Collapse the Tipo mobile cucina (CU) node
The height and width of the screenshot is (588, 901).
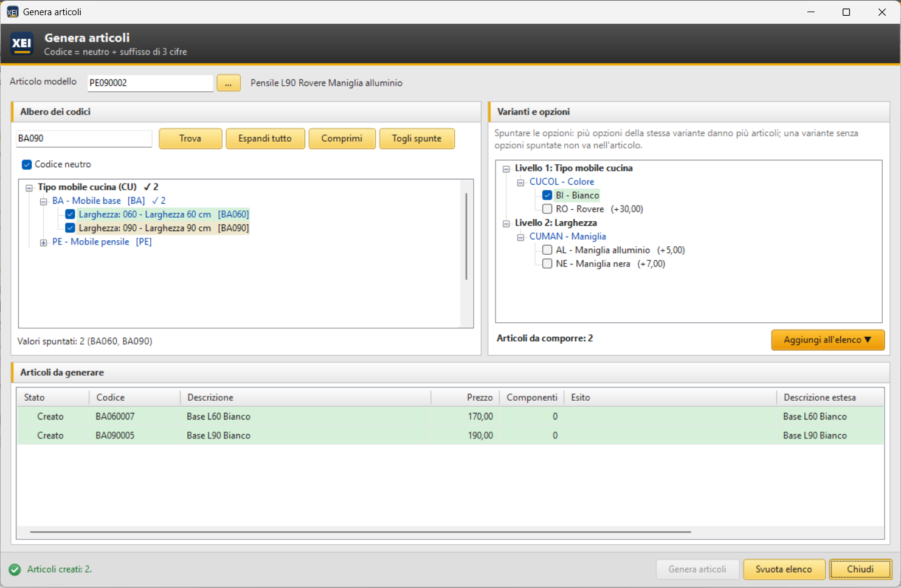click(29, 188)
